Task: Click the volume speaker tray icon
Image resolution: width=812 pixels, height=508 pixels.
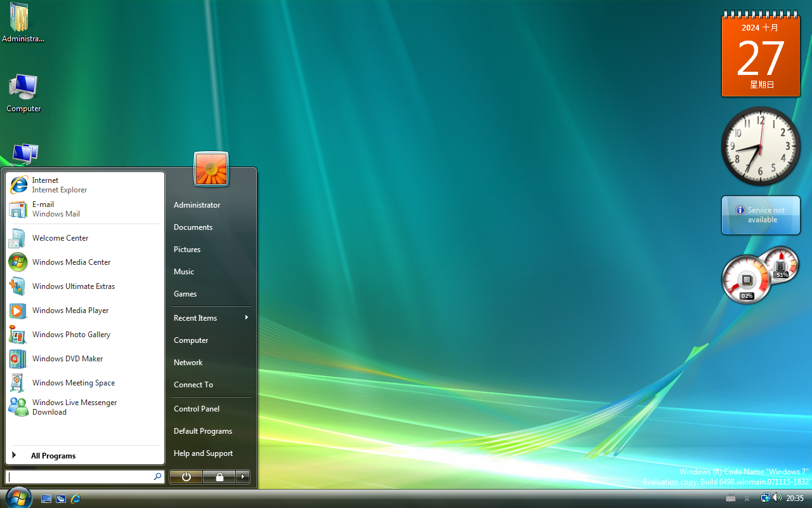Action: tap(776, 498)
